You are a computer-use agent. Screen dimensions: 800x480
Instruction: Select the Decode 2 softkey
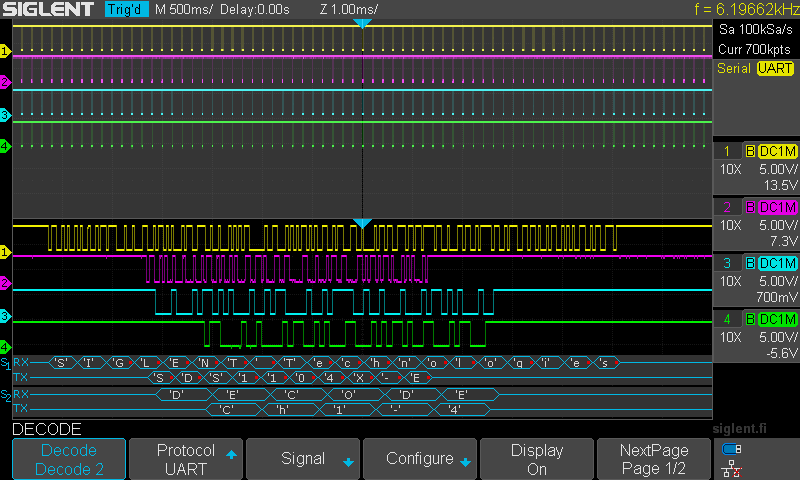coord(69,459)
